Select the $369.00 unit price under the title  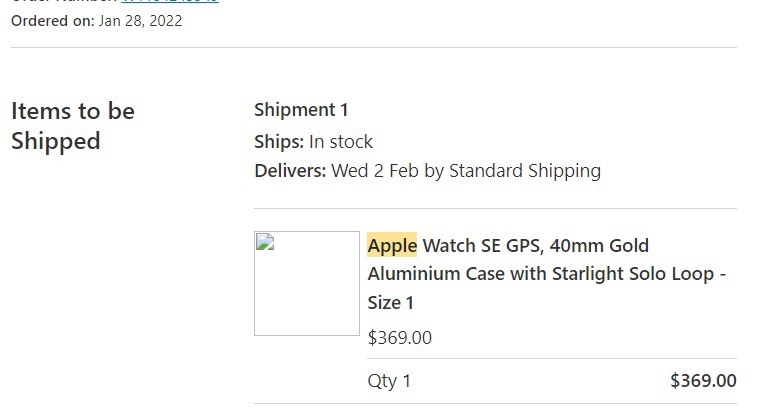click(x=400, y=338)
